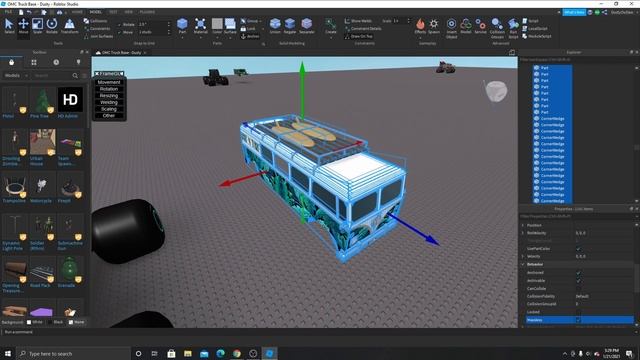Click the Model advanced icon
The width and height of the screenshot is (640, 360).
pyautogui.click(x=466, y=26)
